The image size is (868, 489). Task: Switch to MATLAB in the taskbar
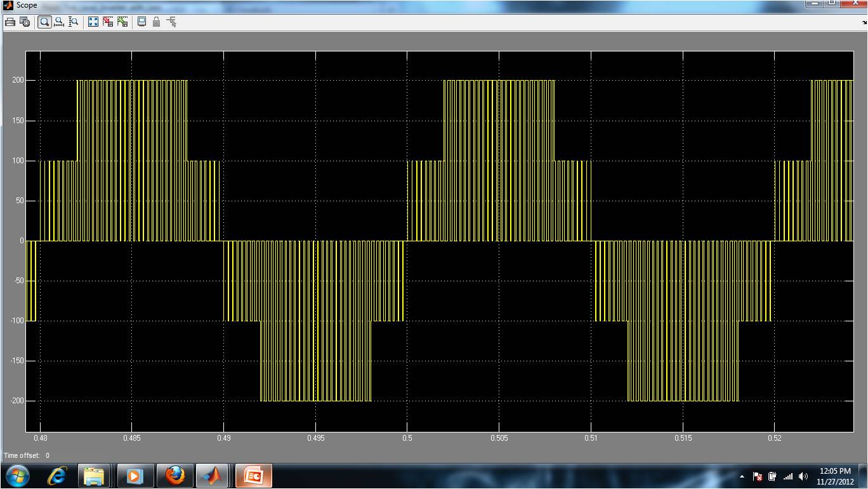[213, 476]
